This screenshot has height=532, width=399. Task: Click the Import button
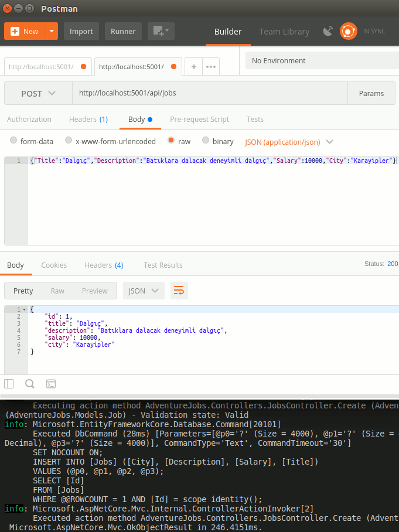[x=81, y=31]
